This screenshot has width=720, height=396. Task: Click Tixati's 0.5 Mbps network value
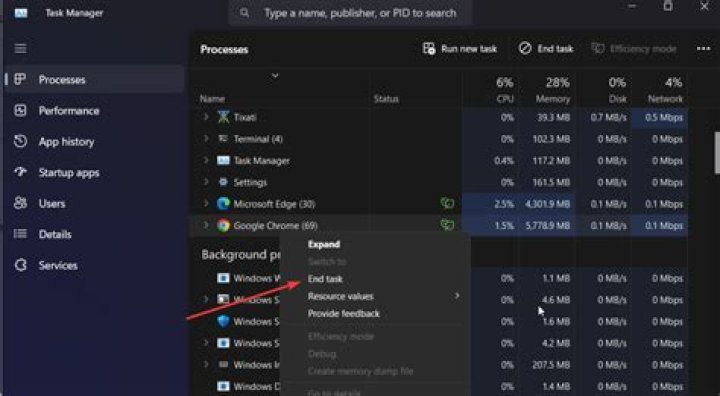point(664,117)
